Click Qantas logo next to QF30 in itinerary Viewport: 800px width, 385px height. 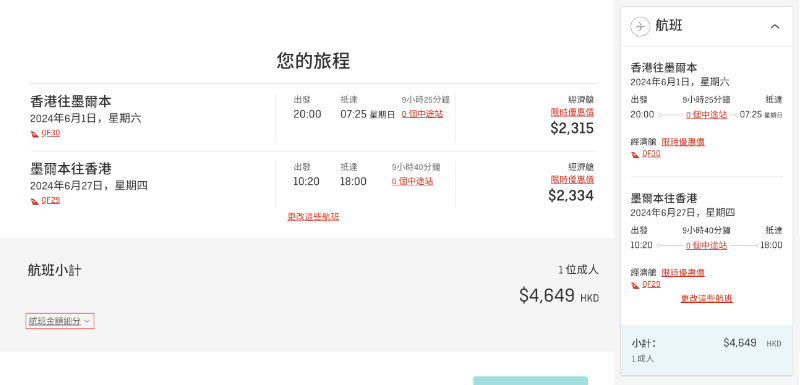pyautogui.click(x=35, y=134)
